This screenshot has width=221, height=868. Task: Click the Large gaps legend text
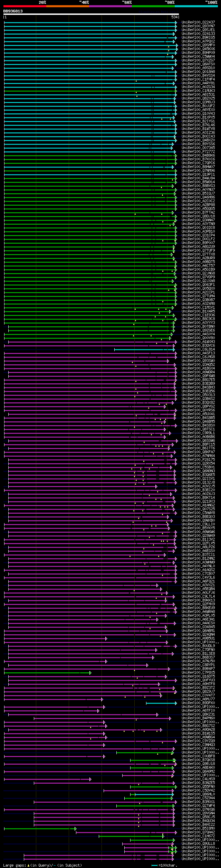(x=42, y=865)
